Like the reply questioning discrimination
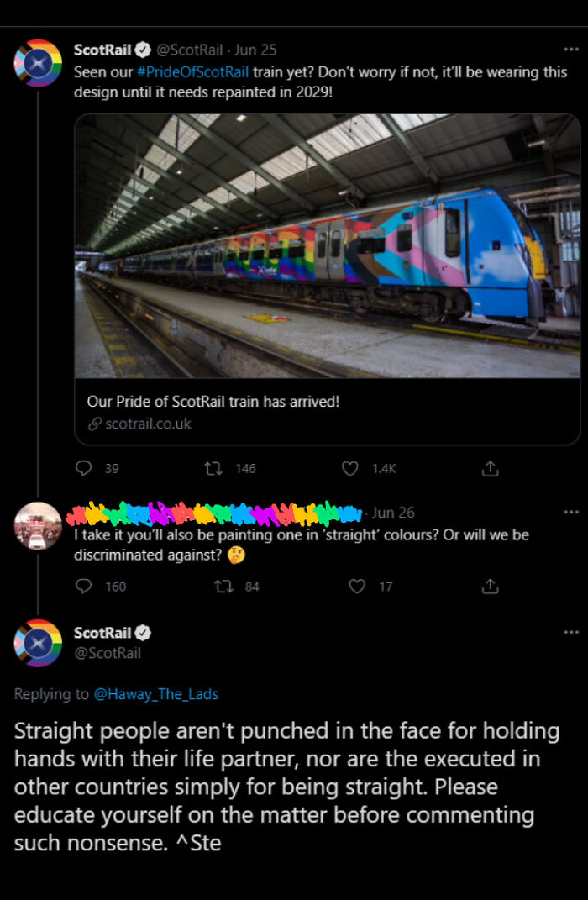The width and height of the screenshot is (588, 900). click(357, 587)
